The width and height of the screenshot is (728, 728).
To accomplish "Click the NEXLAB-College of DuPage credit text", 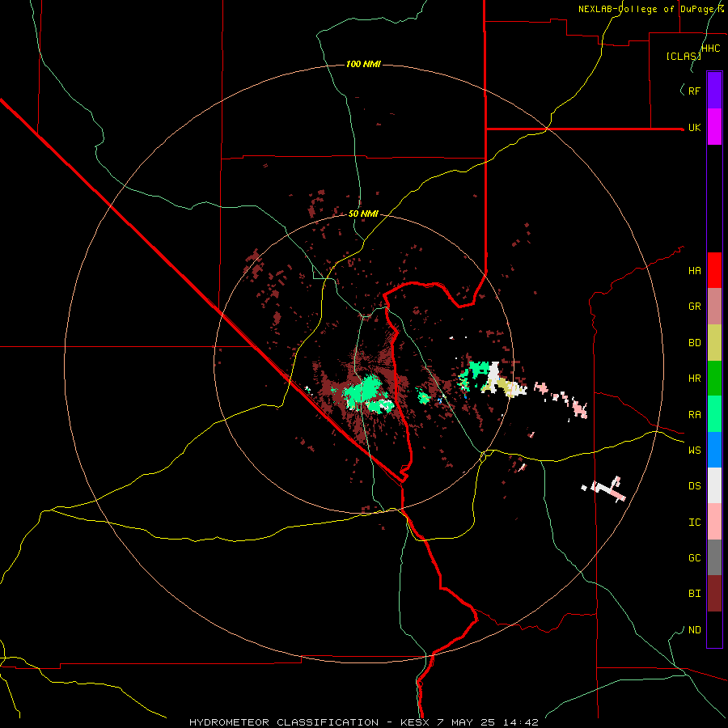I will click(x=649, y=9).
